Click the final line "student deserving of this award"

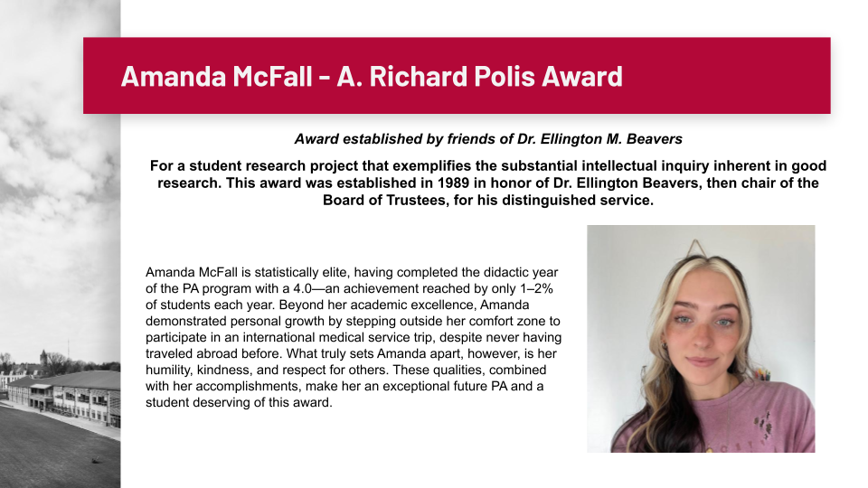pyautogui.click(x=240, y=403)
